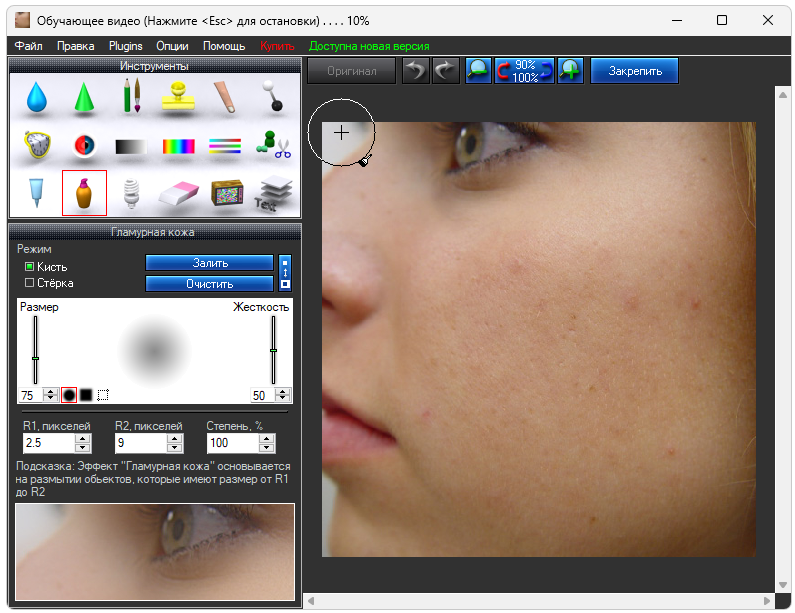Click the zoom in magnifier icon
Screen dimensions: 795x613
571,71
